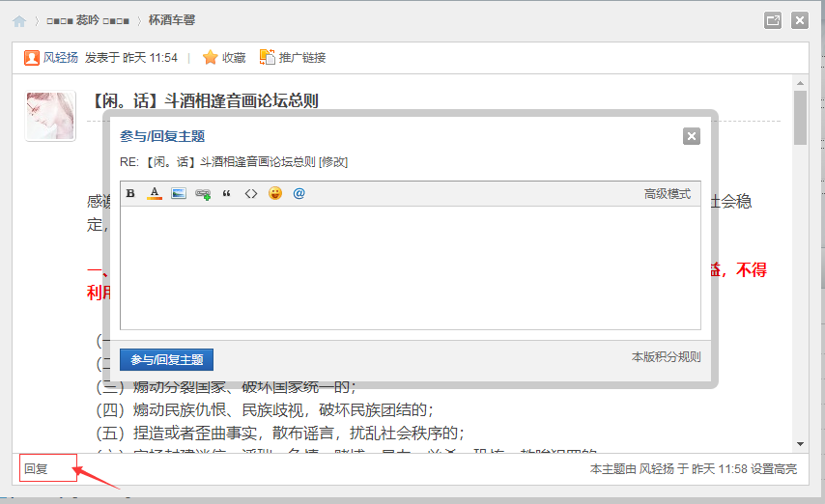Viewport: 825px width, 504px height.
Task: Insert code block in reply editor
Action: point(251,194)
